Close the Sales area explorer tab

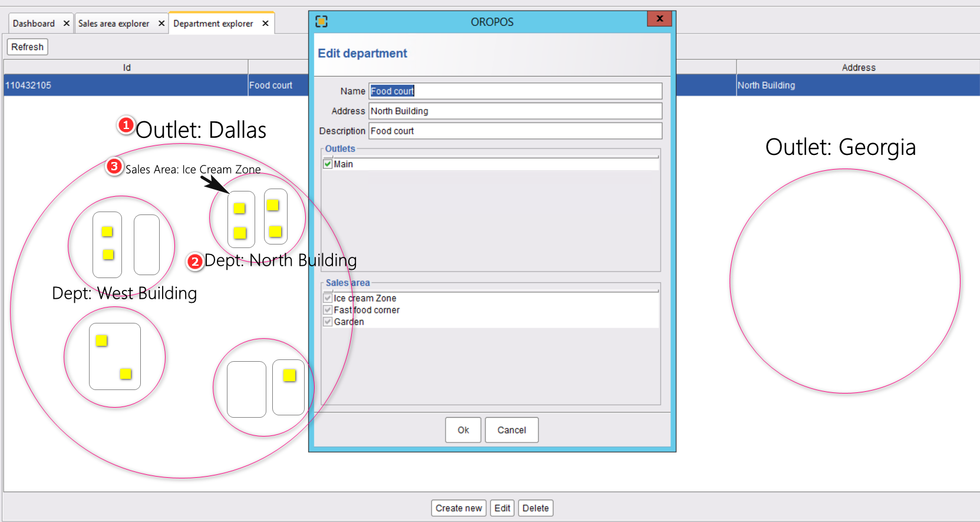coord(161,24)
